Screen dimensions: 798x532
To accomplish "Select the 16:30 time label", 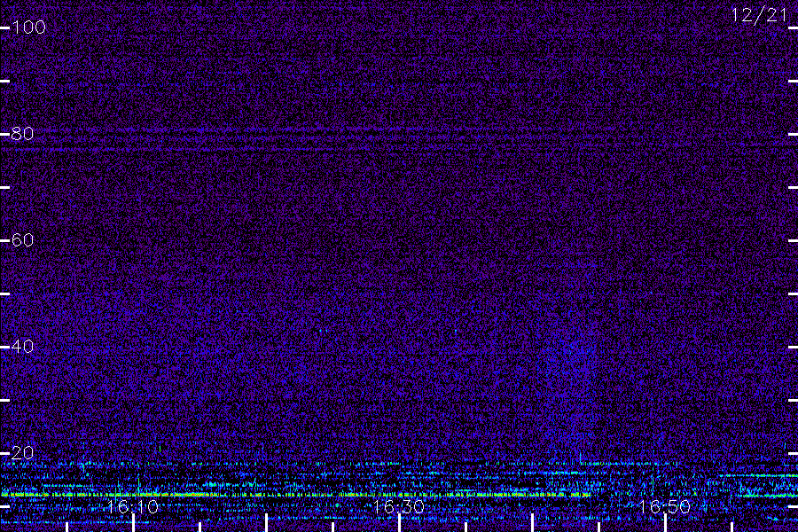I will point(398,506).
